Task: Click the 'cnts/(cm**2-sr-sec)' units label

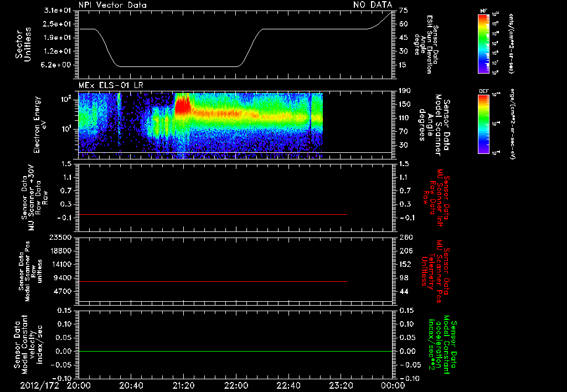Action: click(x=511, y=43)
